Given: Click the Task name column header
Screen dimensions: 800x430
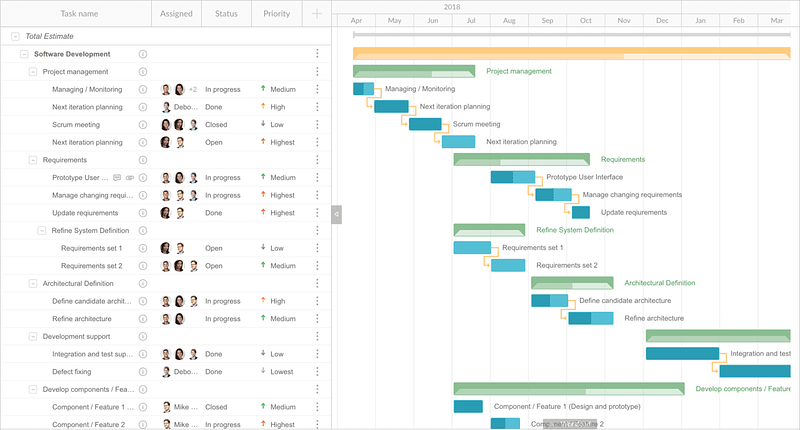Looking at the screenshot, I should pos(77,14).
